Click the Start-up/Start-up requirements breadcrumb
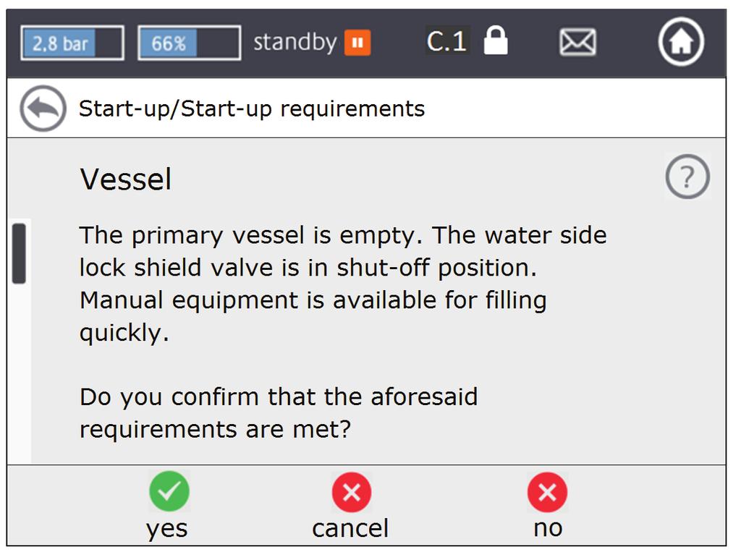 tap(252, 109)
